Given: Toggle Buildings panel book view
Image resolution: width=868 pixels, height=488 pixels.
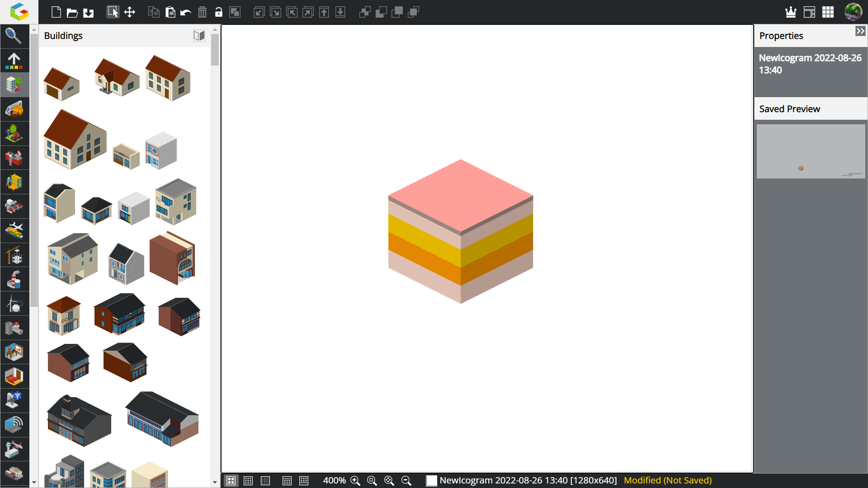Looking at the screenshot, I should click(199, 36).
